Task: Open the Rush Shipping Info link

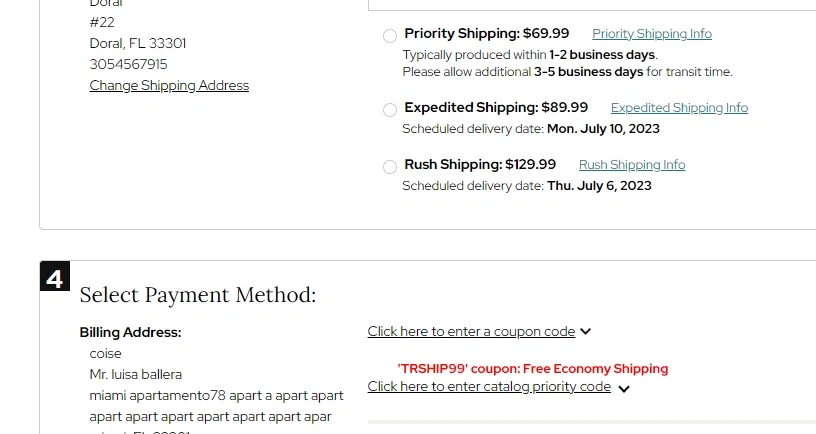Action: (632, 165)
